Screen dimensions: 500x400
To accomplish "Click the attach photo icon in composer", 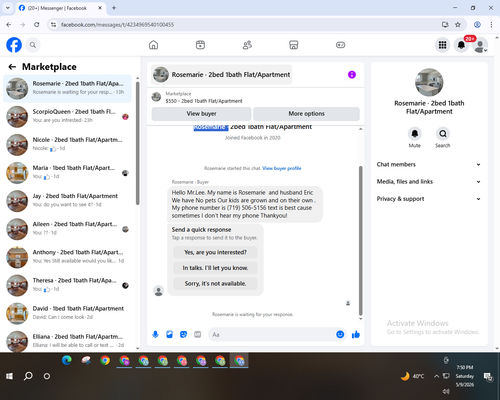I will pos(169,334).
